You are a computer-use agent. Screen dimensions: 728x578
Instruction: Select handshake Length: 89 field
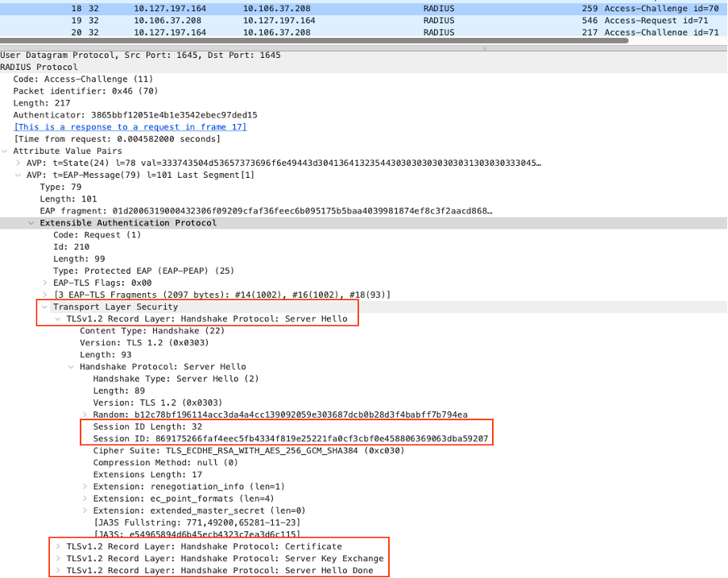click(x=119, y=390)
